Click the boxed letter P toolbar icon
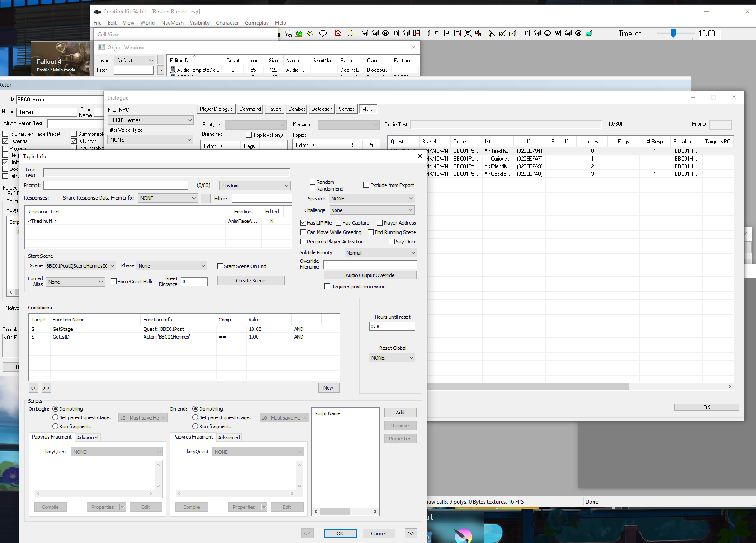 tap(447, 33)
